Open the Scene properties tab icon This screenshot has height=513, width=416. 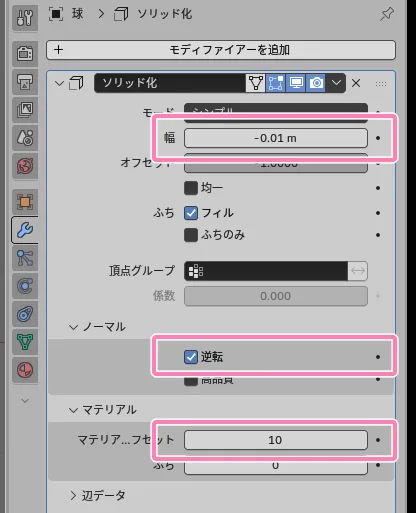pyautogui.click(x=25, y=138)
